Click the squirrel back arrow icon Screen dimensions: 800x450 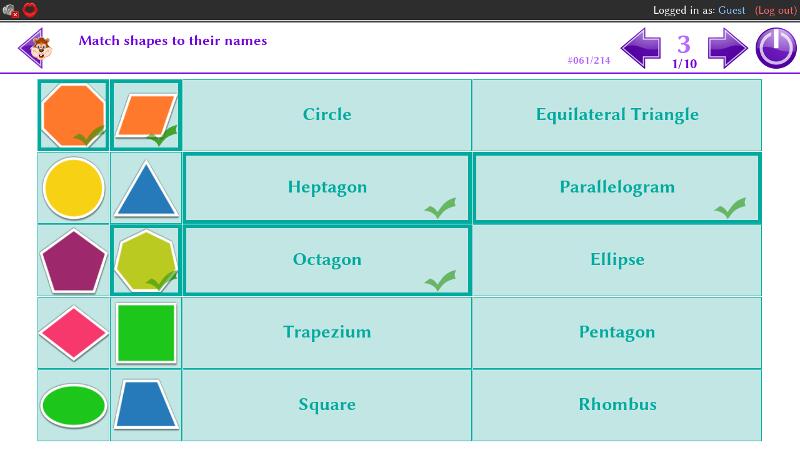tap(37, 46)
